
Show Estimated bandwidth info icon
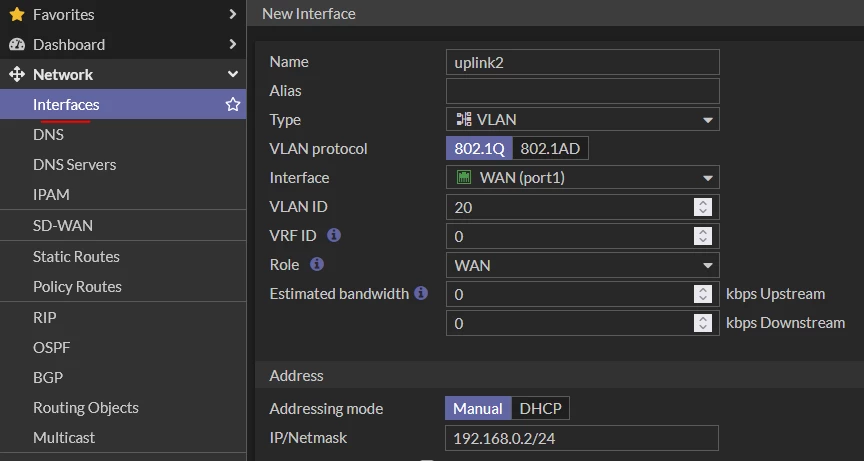pyautogui.click(x=421, y=293)
